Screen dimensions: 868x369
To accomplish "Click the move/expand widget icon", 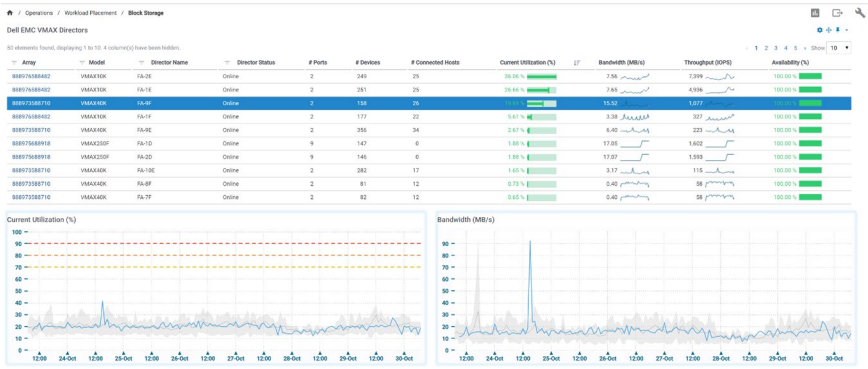I will click(x=829, y=30).
